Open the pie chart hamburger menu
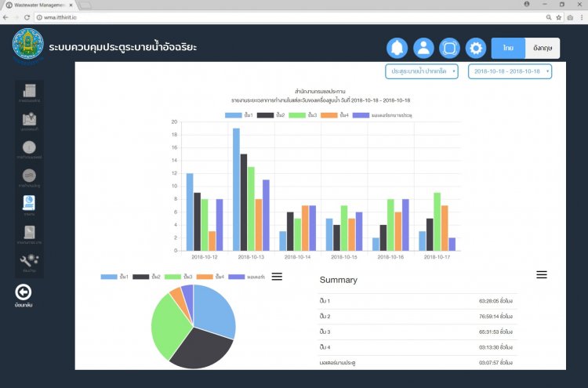 (277, 277)
